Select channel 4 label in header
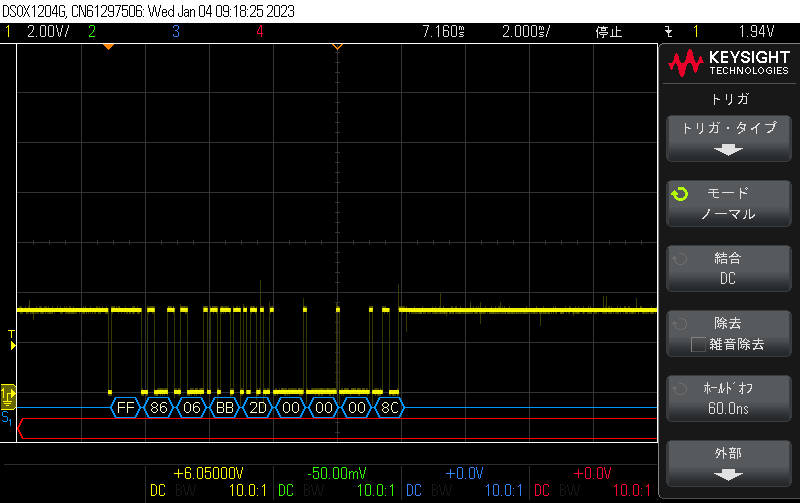Viewport: 800px width, 503px height. [259, 31]
